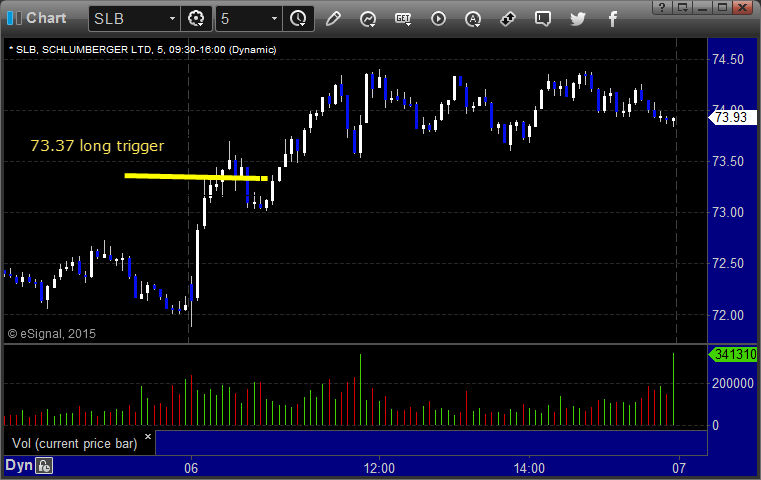Viewport: 761px width, 480px height.
Task: Click the 12:00 time axis label
Action: [379, 468]
